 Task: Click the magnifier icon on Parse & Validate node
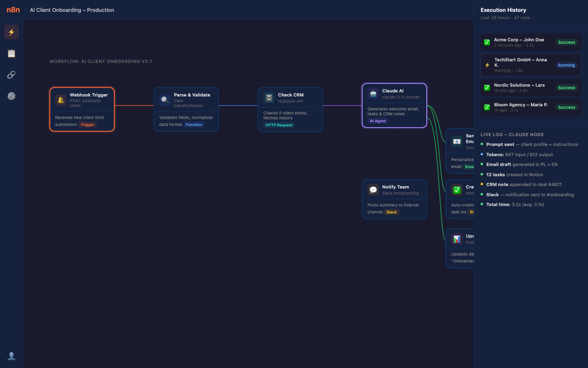pos(165,99)
